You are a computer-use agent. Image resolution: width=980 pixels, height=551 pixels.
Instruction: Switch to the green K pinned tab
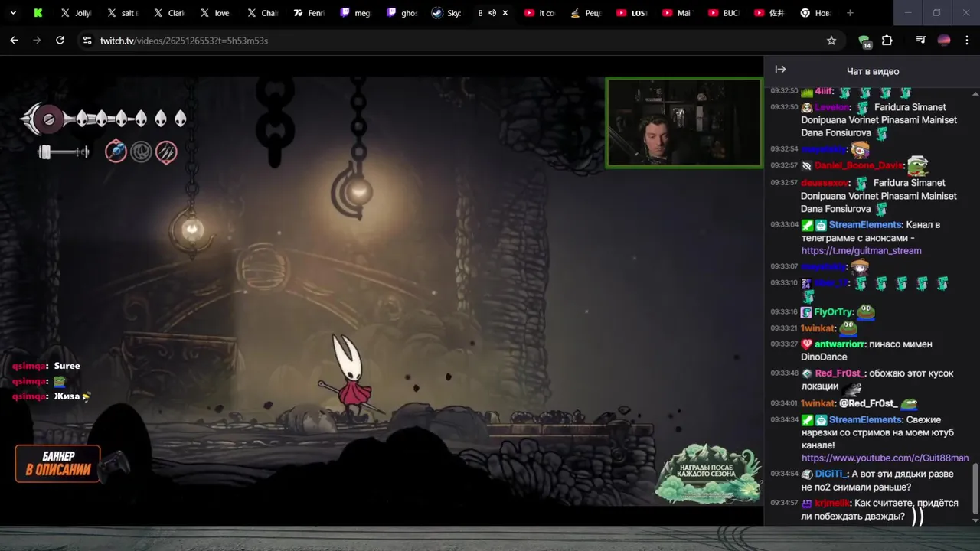(x=37, y=13)
